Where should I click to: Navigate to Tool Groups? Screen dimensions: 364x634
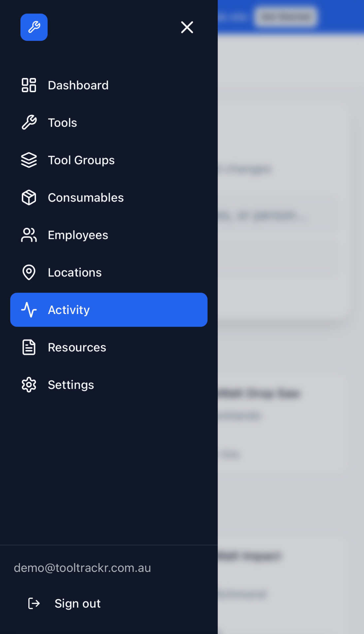coord(81,160)
